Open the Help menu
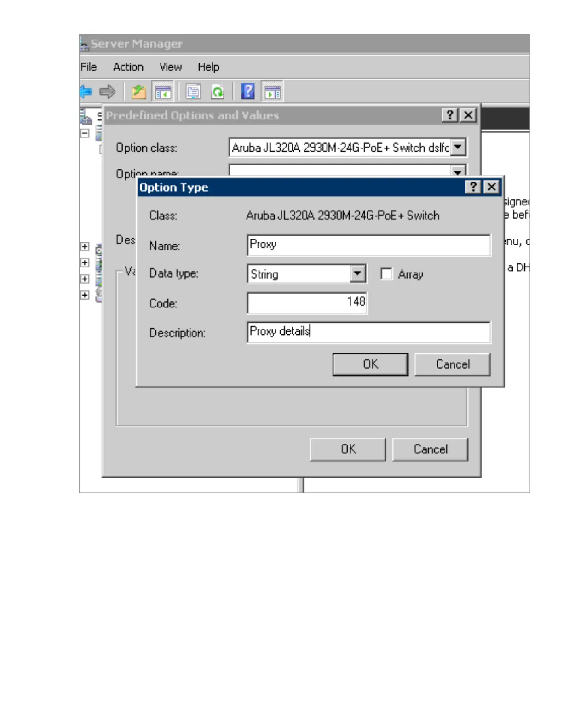The image size is (563, 728). 208,67
